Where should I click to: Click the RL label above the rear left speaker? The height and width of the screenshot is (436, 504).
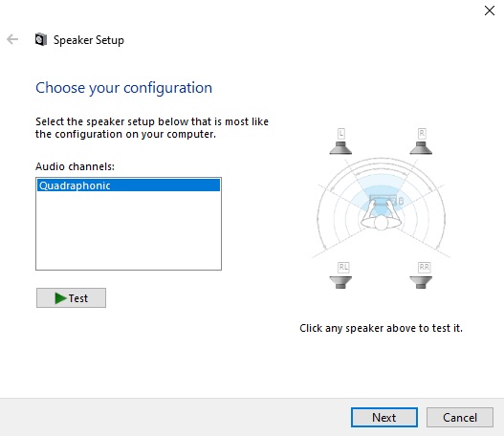(x=343, y=267)
